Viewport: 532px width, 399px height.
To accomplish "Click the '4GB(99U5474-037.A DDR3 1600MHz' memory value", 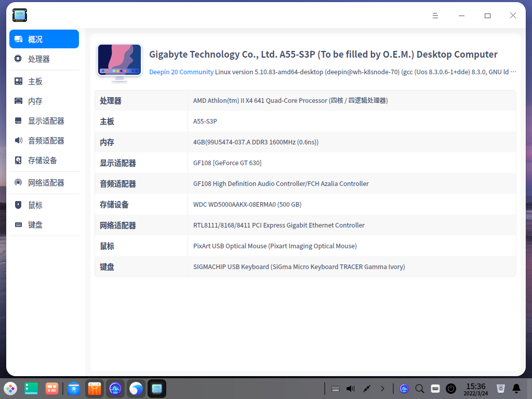I will pos(256,142).
